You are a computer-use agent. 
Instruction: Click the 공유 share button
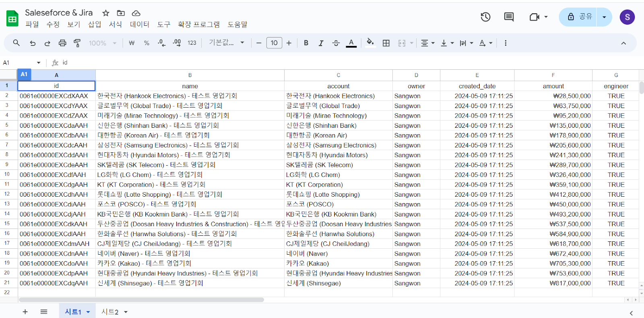(578, 17)
